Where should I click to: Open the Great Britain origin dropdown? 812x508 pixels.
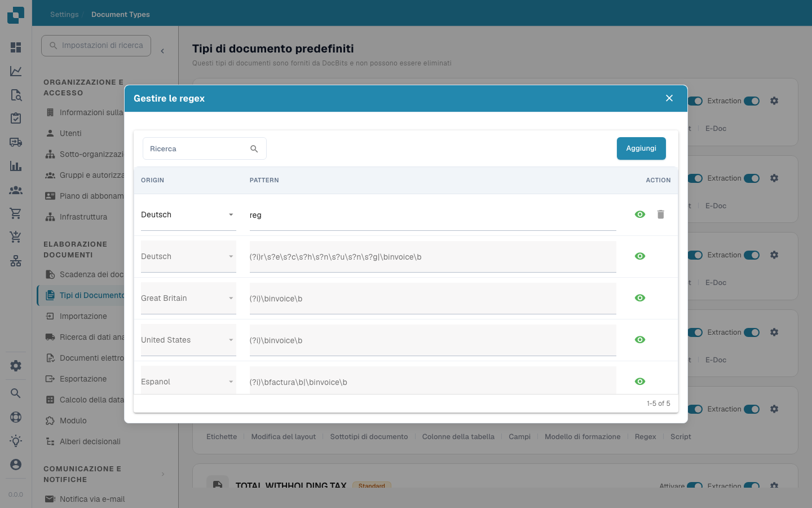point(188,299)
